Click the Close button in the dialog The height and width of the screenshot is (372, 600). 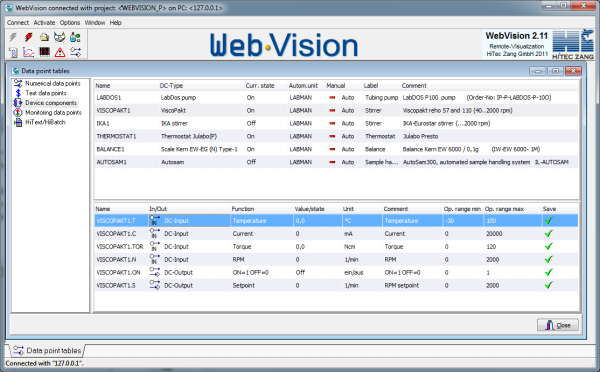pos(558,325)
